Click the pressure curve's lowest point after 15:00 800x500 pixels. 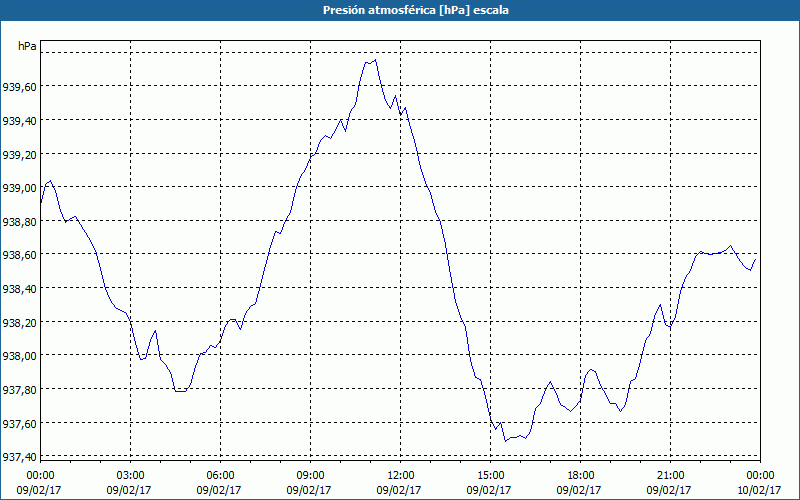pyautogui.click(x=505, y=440)
